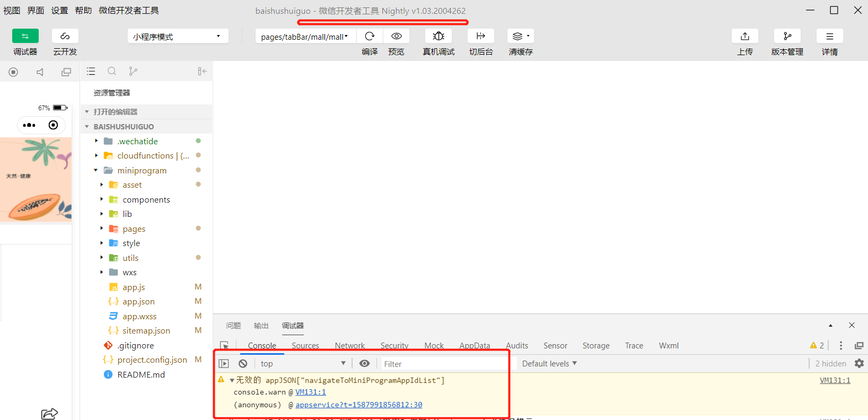Open the Default levels dropdown
Screen dimensions: 868x420
(549, 364)
